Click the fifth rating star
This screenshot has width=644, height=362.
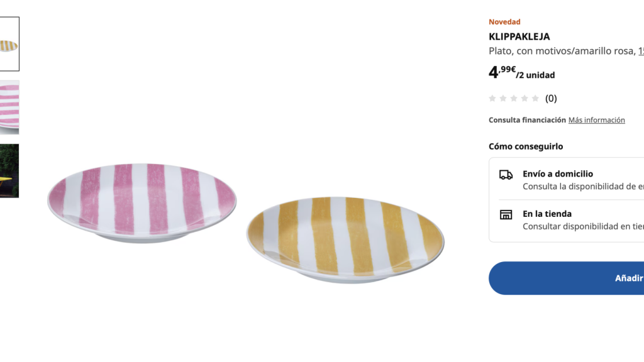coord(535,98)
